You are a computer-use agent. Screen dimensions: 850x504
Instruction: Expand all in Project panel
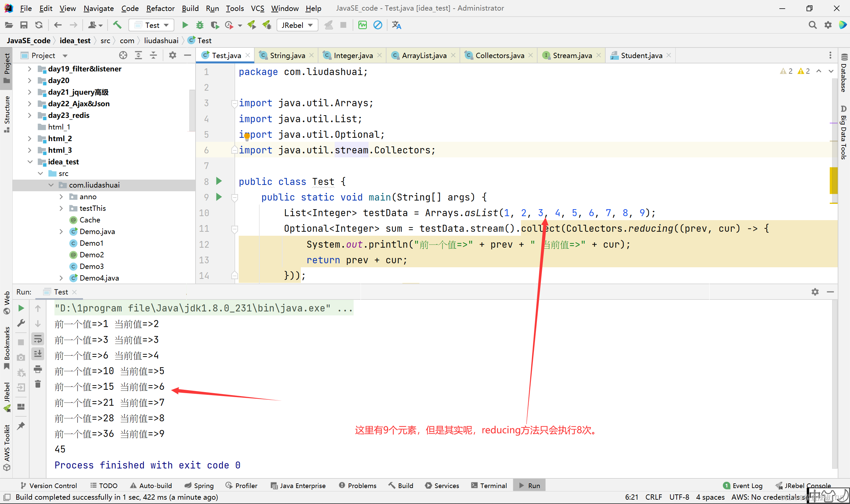point(138,55)
